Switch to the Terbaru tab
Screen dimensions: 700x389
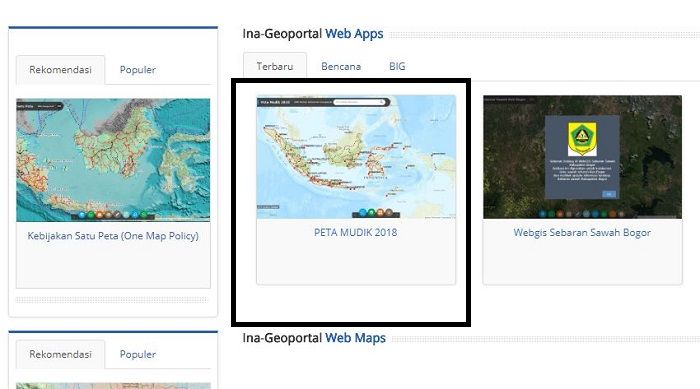tap(275, 66)
